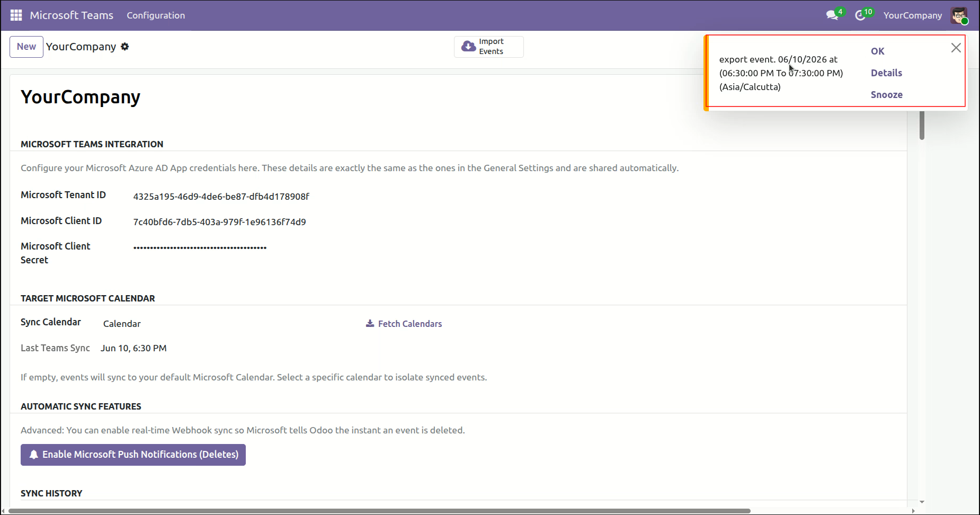Click the Target Microsoft Calendar section header
The image size is (980, 515).
[87, 298]
